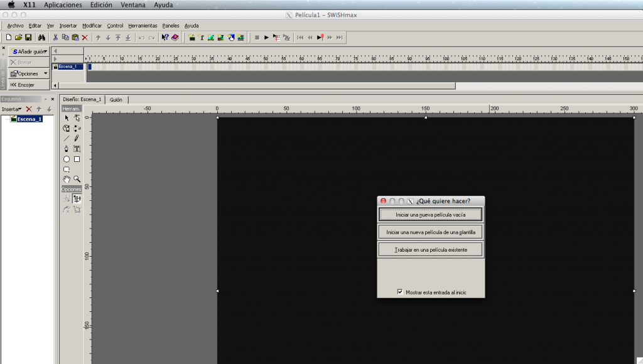643x364 pixels.
Task: Click the Insert Image icon
Action: point(211,37)
